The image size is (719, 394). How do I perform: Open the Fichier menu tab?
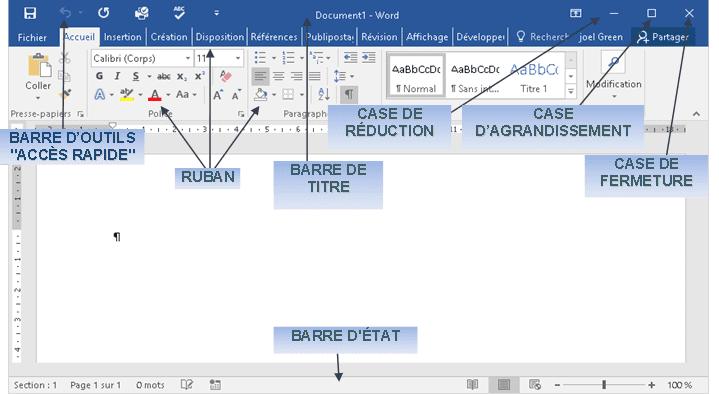pos(32,38)
